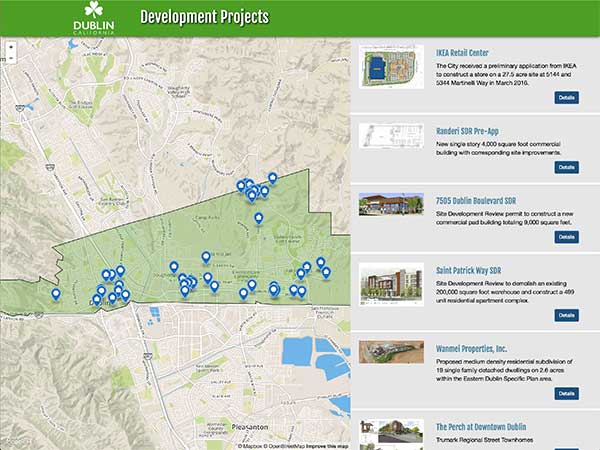Show Details for Saint Patrick Way SDR
This screenshot has width=600, height=450.
click(x=566, y=315)
